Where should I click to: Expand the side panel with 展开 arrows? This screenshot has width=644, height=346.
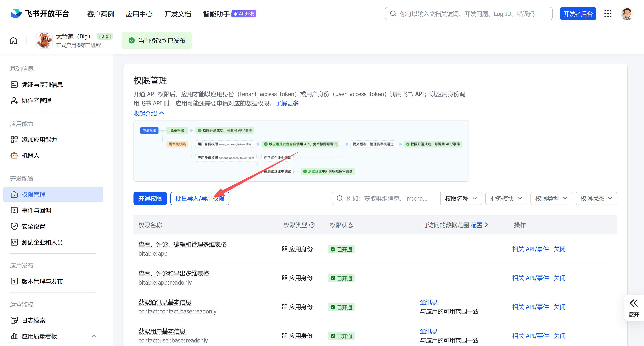(x=634, y=307)
